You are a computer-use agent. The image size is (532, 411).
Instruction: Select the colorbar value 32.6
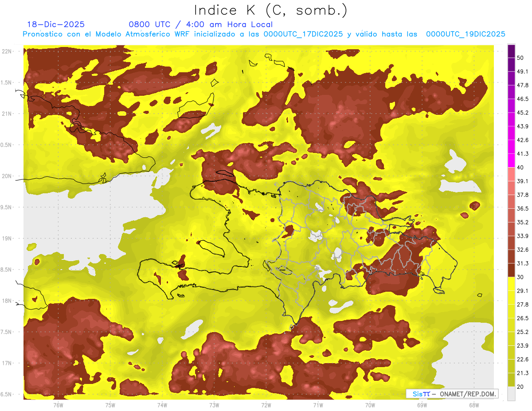(523, 249)
